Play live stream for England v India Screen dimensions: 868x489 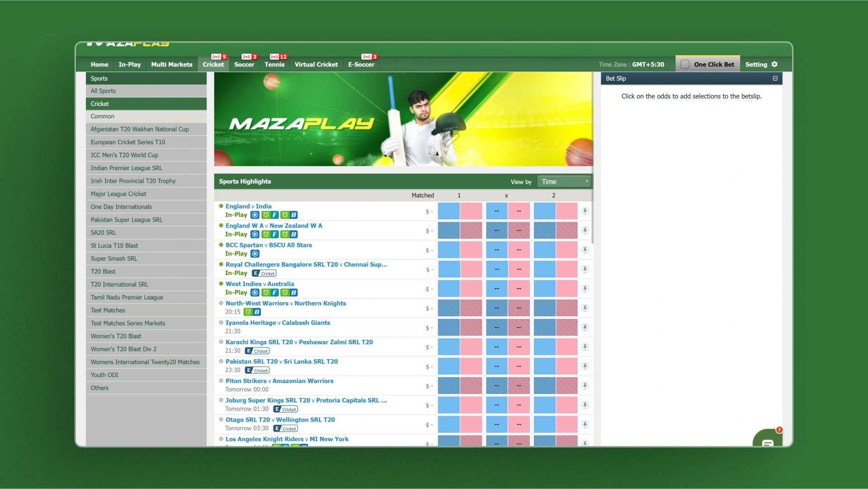(x=255, y=215)
